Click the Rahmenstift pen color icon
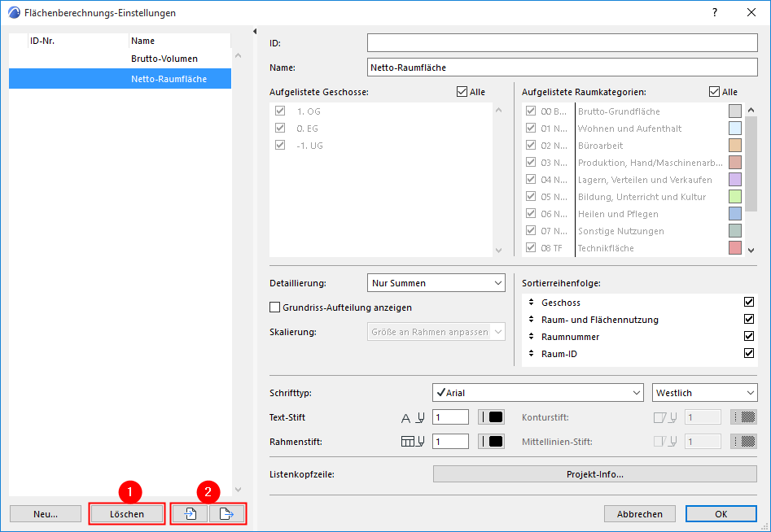Viewport: 771px width, 532px height. [x=491, y=442]
